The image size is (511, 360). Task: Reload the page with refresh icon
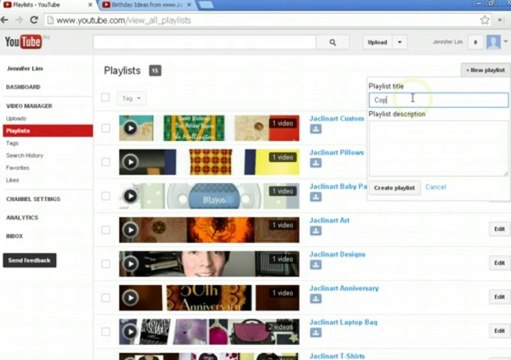coord(34,20)
